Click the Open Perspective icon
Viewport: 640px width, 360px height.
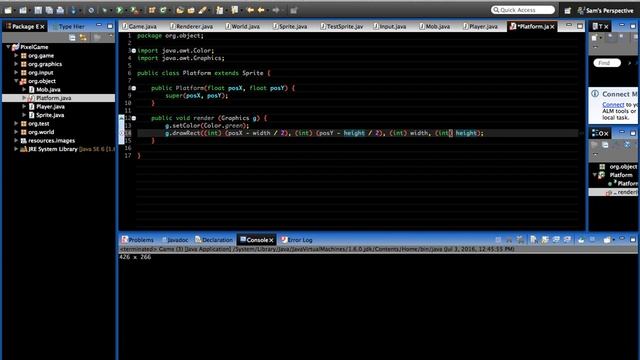[567, 11]
